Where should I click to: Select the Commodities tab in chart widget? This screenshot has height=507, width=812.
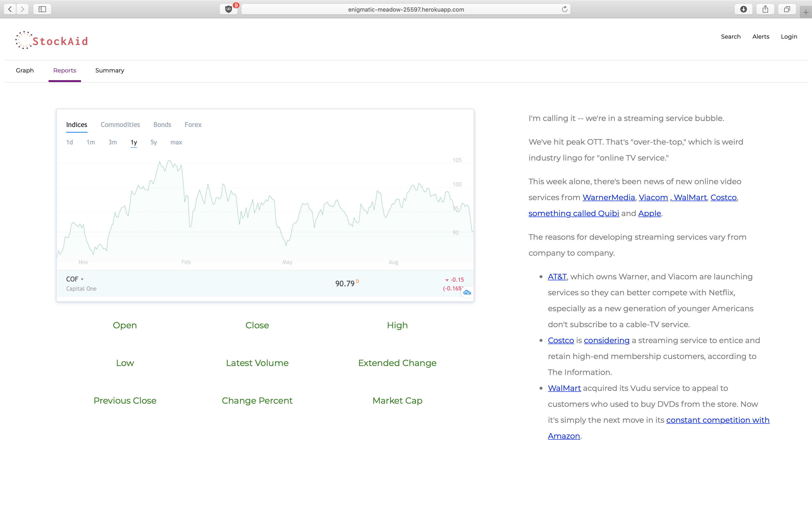click(120, 125)
